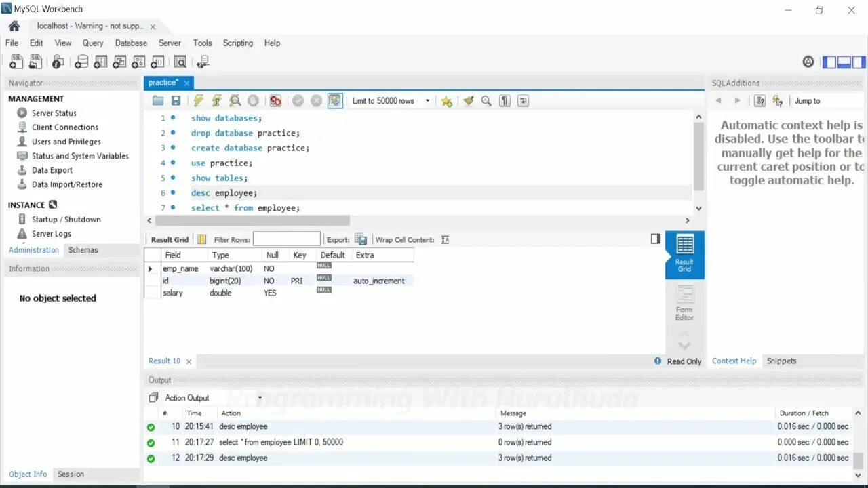This screenshot has width=868, height=488.
Task: Close the Result 10 tab
Action: coord(189,362)
